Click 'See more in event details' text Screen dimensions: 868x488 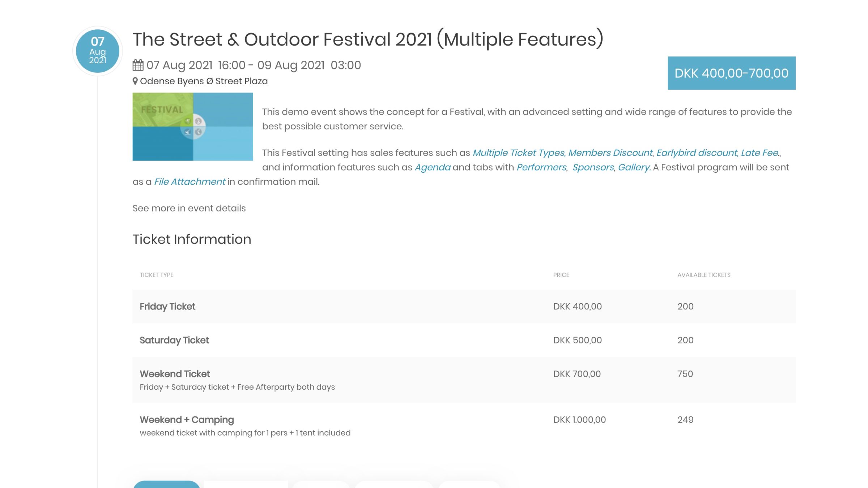(189, 208)
